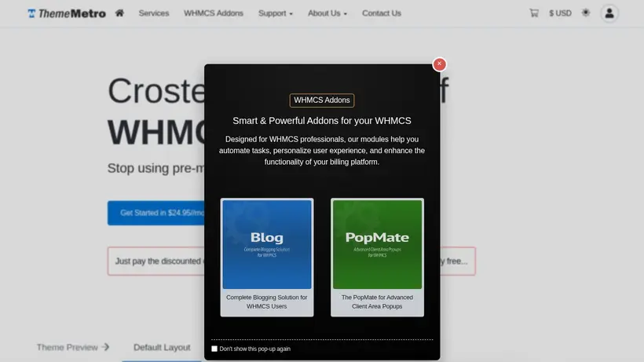Expand the Support dropdown menu

pos(276,13)
